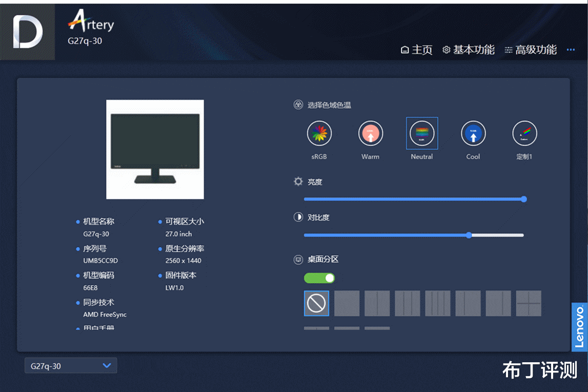
Task: Click the firmware version LW1.0
Action: (174, 288)
